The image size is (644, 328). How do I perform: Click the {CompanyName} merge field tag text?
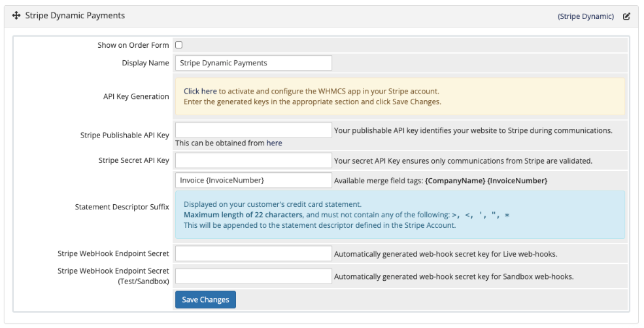(x=455, y=181)
